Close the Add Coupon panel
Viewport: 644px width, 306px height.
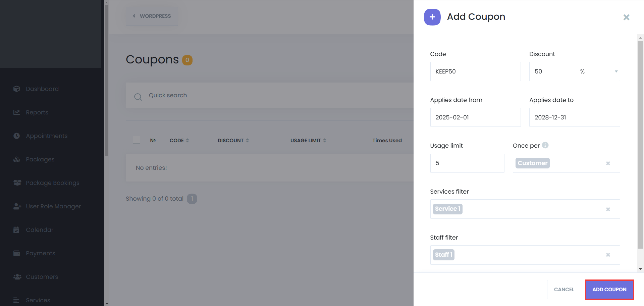(x=626, y=17)
